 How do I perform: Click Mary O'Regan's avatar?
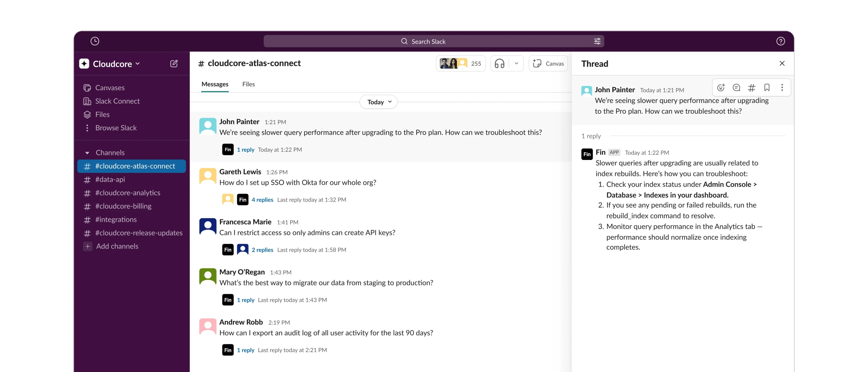tap(208, 277)
